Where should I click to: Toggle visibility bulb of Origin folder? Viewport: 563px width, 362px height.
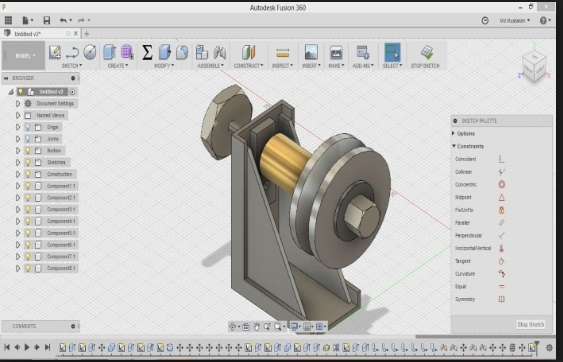pyautogui.click(x=28, y=127)
